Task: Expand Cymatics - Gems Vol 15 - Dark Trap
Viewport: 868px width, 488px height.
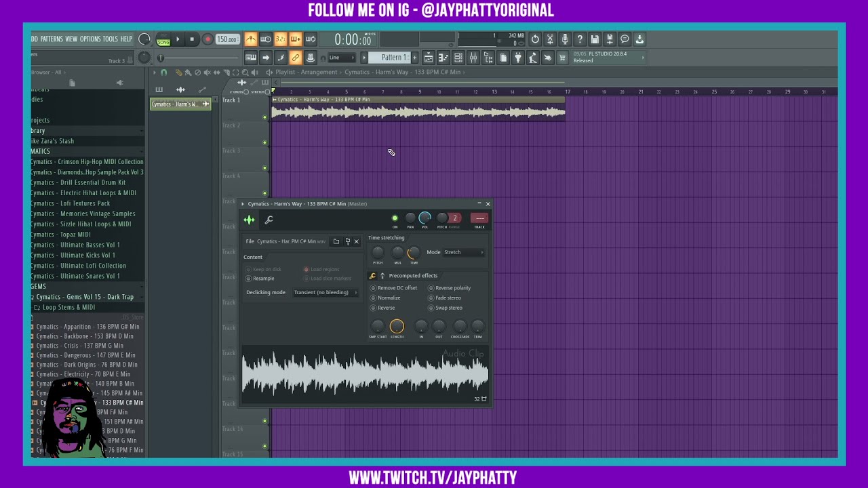Action: coord(85,297)
